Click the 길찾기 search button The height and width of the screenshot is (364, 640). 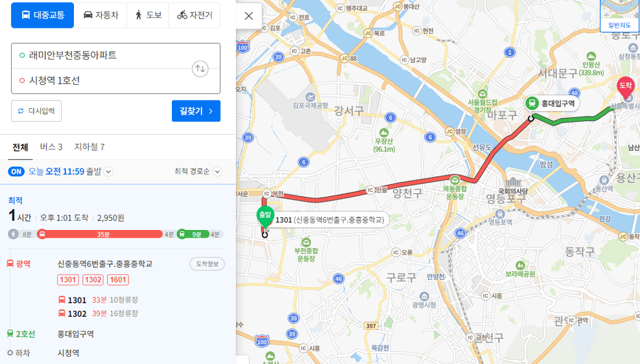click(x=196, y=111)
